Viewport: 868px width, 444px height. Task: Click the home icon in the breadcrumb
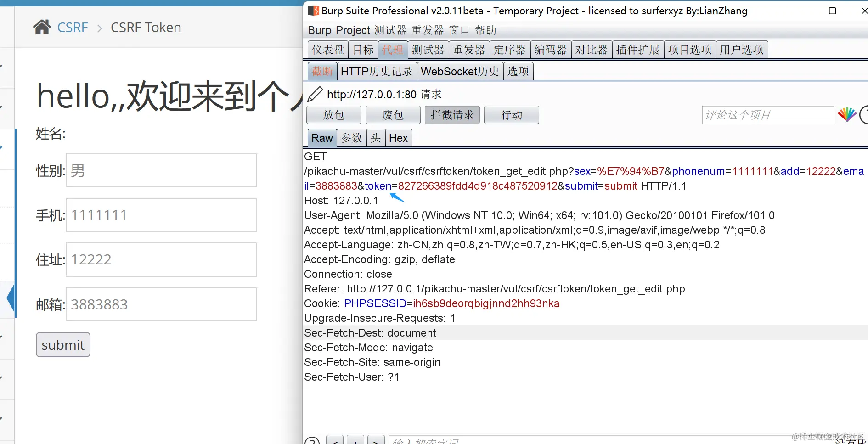click(42, 27)
